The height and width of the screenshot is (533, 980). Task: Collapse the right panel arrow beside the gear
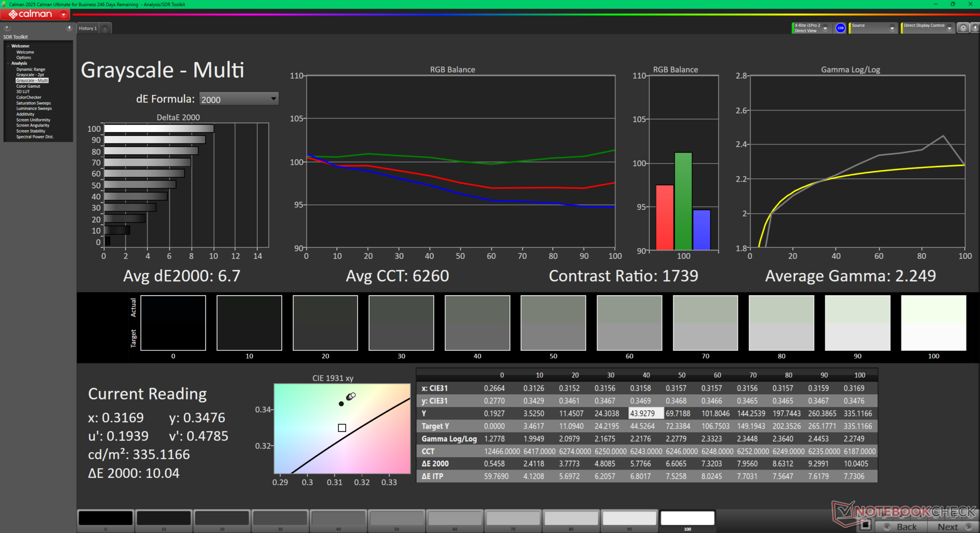[974, 28]
